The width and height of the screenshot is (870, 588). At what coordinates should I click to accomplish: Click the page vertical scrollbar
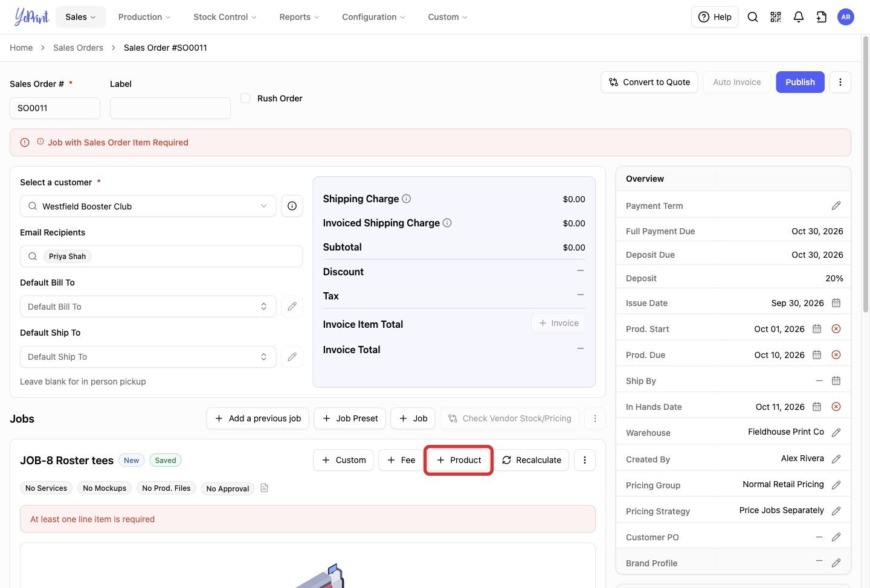pos(865,175)
